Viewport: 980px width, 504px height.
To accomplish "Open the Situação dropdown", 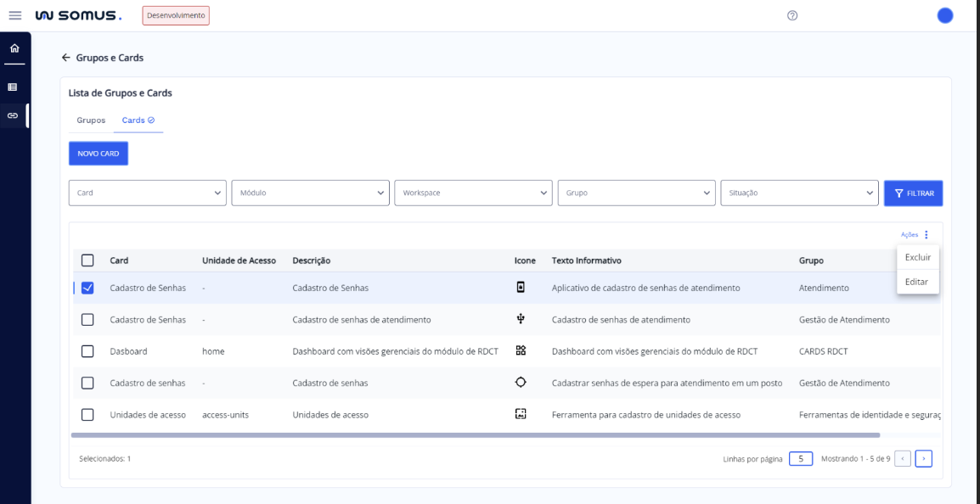I will (x=799, y=193).
